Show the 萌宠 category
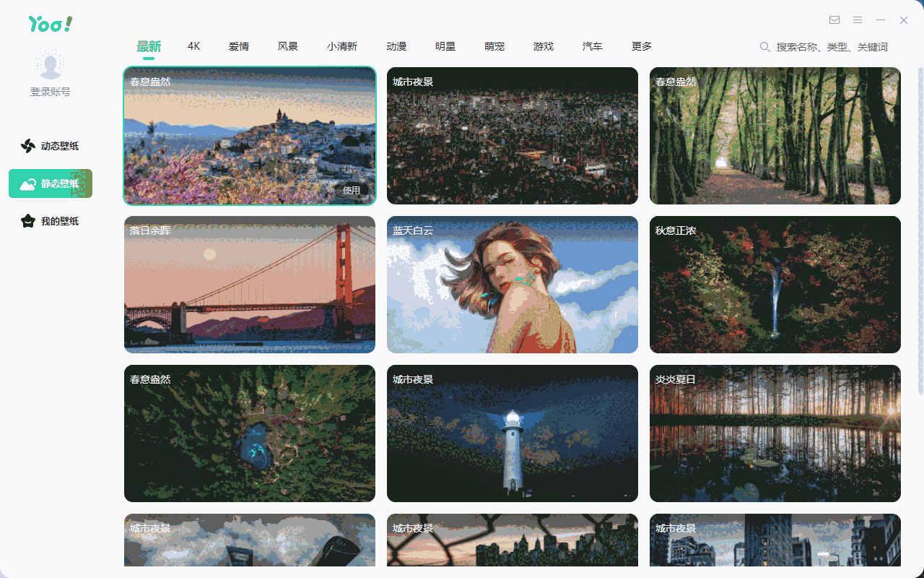The image size is (924, 578). coord(494,46)
